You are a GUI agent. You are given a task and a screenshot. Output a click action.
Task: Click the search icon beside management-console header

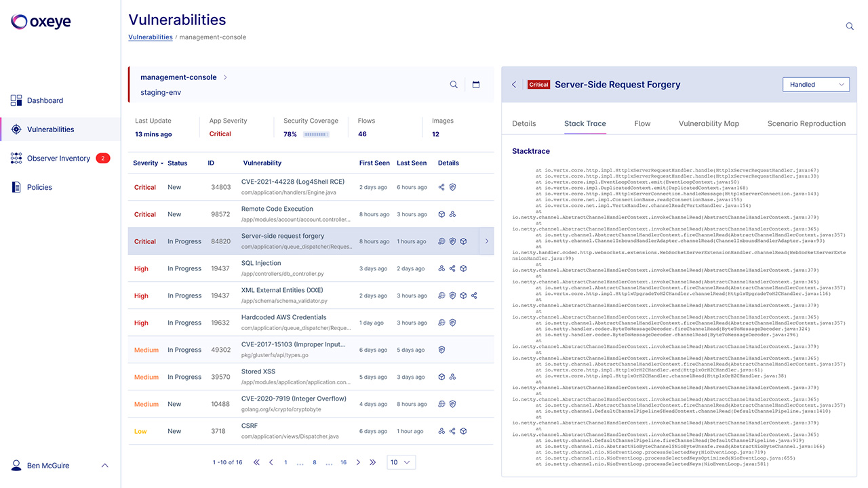coord(454,85)
